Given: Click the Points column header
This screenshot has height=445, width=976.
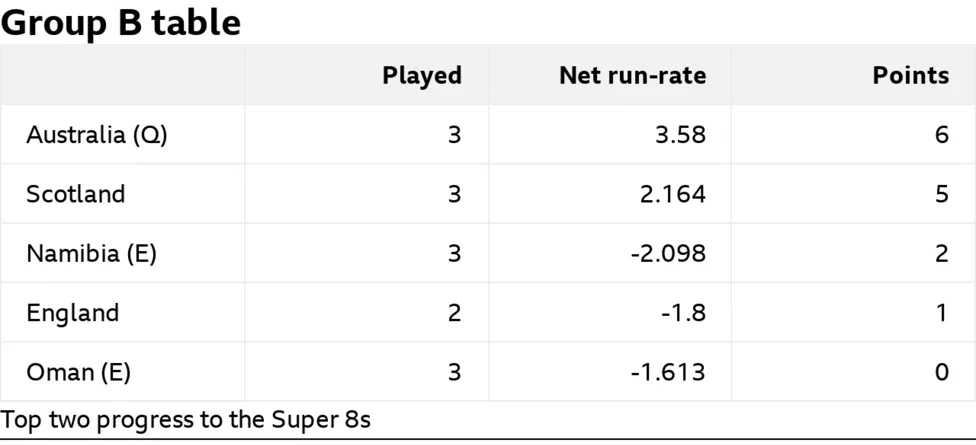Looking at the screenshot, I should coord(911,76).
